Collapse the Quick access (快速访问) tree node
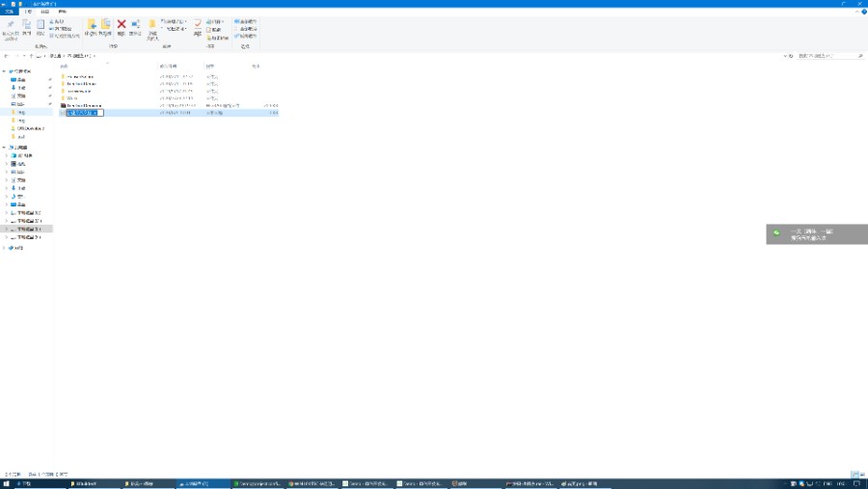 tap(5, 71)
